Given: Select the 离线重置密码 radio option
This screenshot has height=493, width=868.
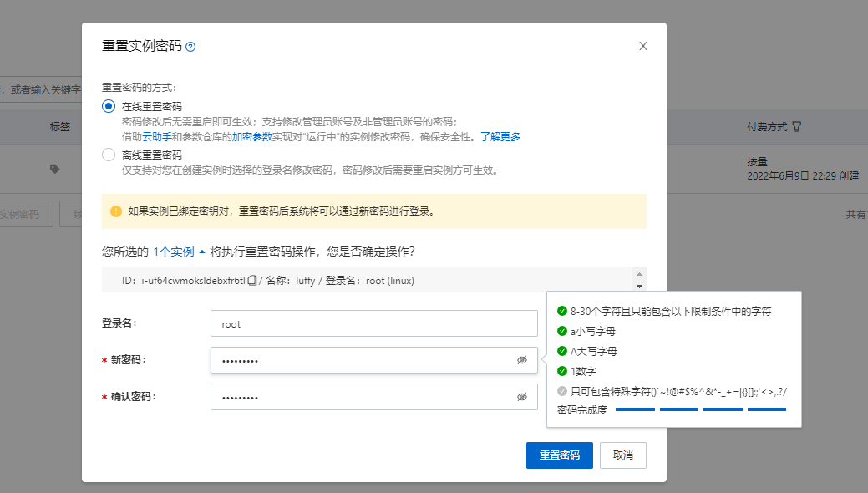Looking at the screenshot, I should [109, 155].
